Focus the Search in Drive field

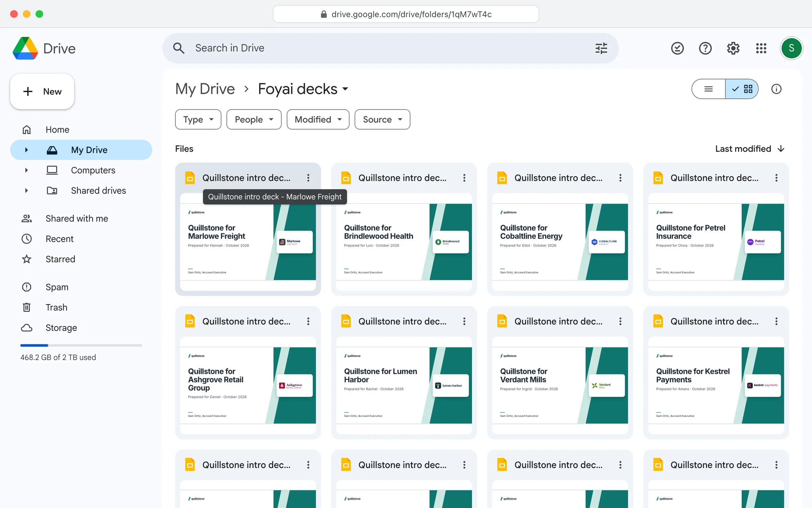pyautogui.click(x=391, y=48)
